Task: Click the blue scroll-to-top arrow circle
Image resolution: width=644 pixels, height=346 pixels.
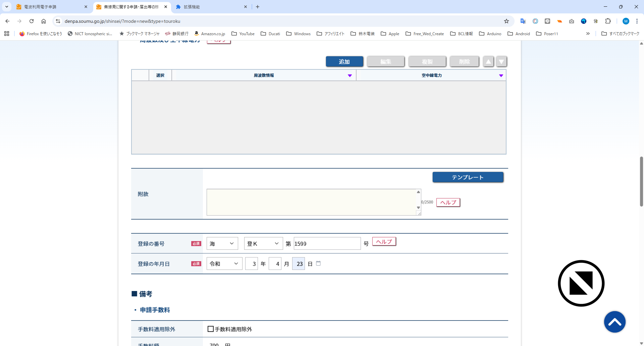Action: [614, 322]
